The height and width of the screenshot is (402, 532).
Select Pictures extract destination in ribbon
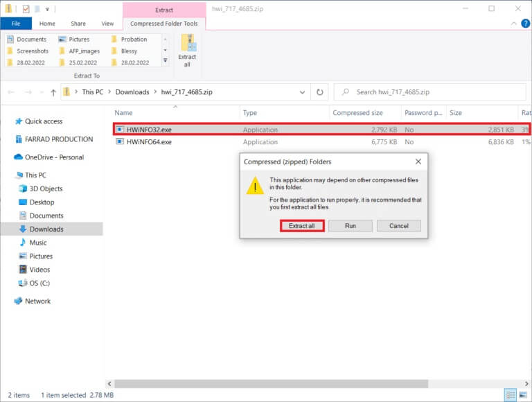pyautogui.click(x=74, y=40)
